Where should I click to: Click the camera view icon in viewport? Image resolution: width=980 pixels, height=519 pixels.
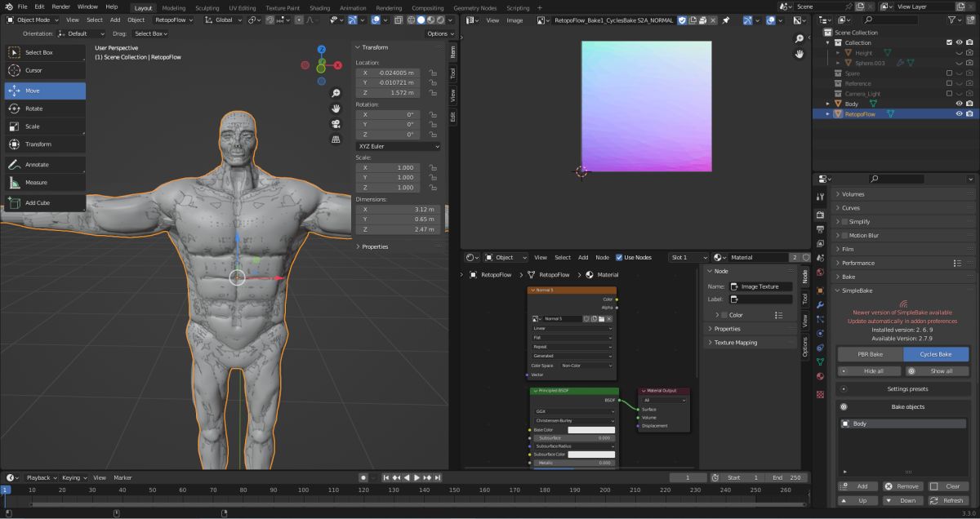[x=336, y=124]
